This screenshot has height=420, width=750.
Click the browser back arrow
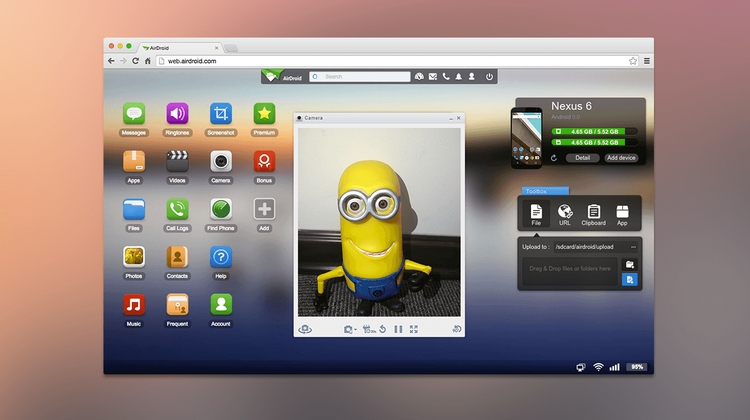111,61
